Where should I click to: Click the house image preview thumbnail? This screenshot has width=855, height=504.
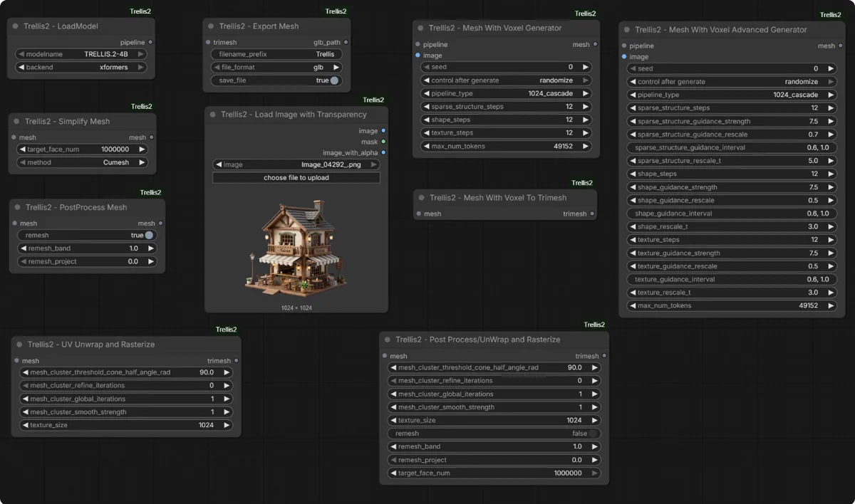(x=296, y=246)
